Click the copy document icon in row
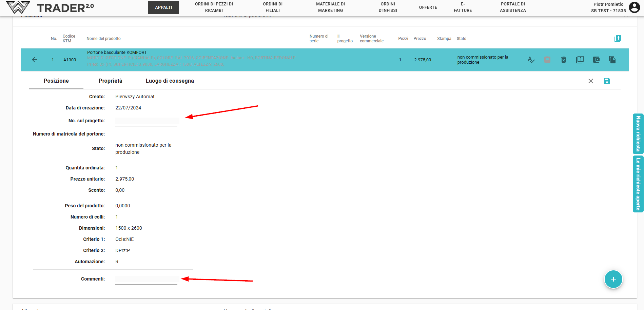The height and width of the screenshot is (310, 644). click(x=612, y=60)
